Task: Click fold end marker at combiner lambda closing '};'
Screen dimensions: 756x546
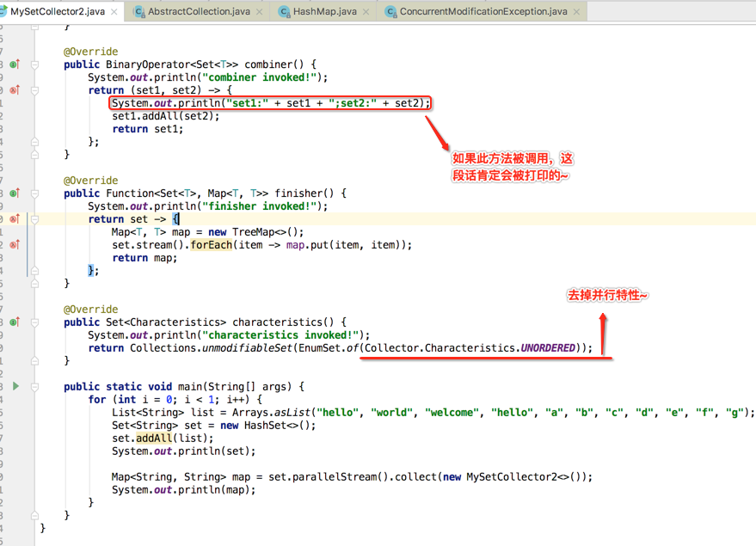Action: 34,142
